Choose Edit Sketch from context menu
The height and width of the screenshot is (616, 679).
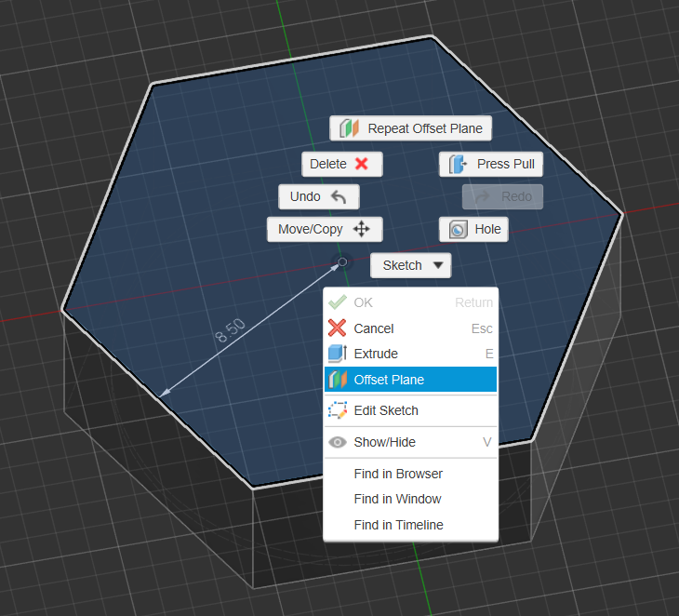tap(410, 410)
